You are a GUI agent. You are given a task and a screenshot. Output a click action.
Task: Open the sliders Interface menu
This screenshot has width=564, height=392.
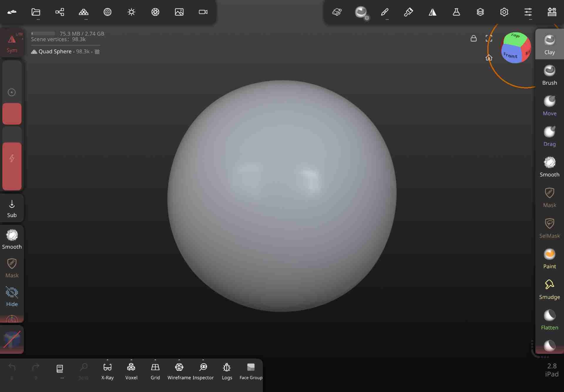coord(528,12)
